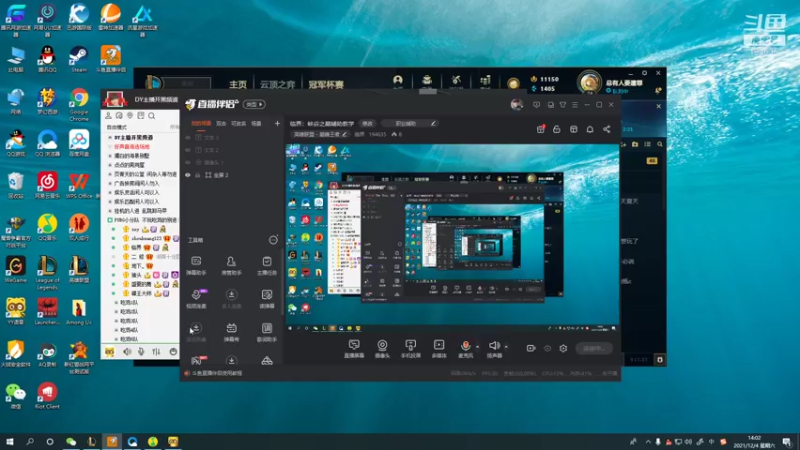
Task: Click the lock icon in top-right toolbar
Action: [x=557, y=130]
